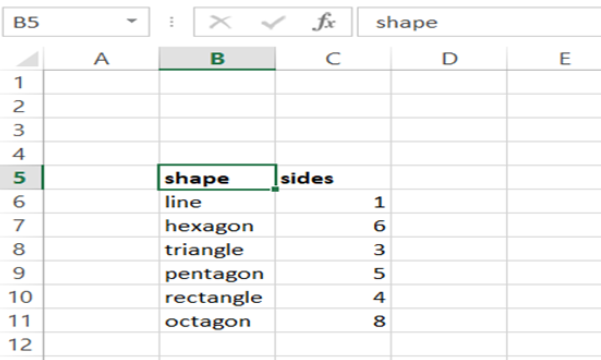Select the octagon row's sides value 8
This screenshot has height=360, width=601.
(x=333, y=320)
